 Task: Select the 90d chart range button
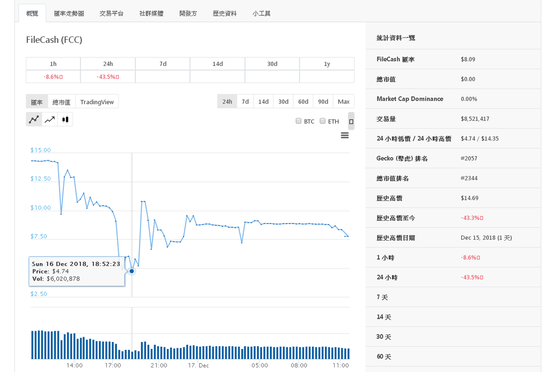[x=323, y=102]
